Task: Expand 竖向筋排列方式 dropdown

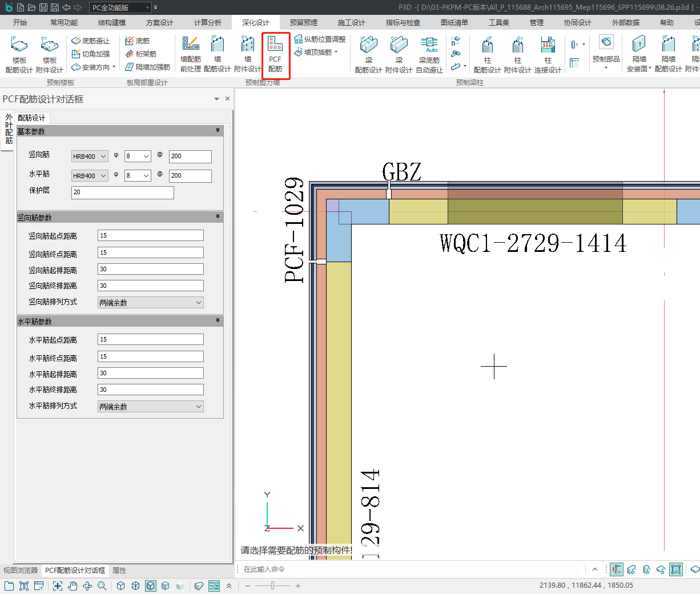Action: point(151,303)
